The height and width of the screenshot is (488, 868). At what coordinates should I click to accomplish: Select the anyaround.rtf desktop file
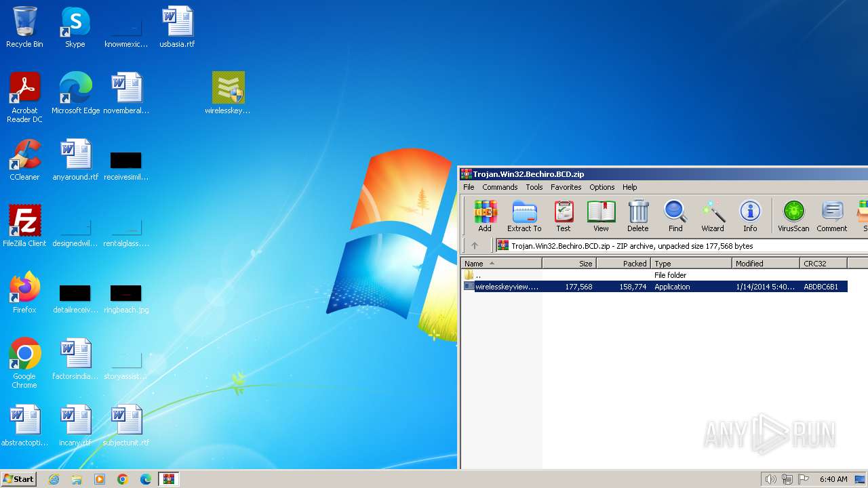coord(75,160)
